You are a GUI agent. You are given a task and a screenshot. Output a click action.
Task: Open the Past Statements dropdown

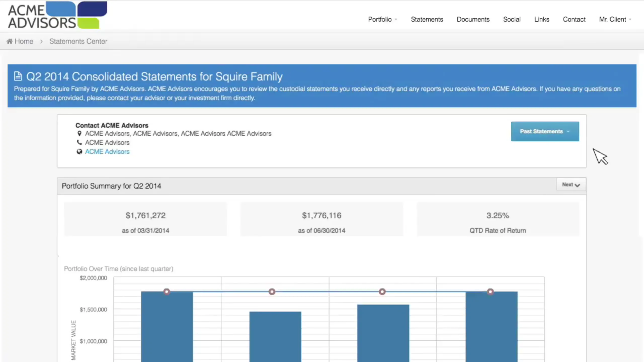click(545, 131)
